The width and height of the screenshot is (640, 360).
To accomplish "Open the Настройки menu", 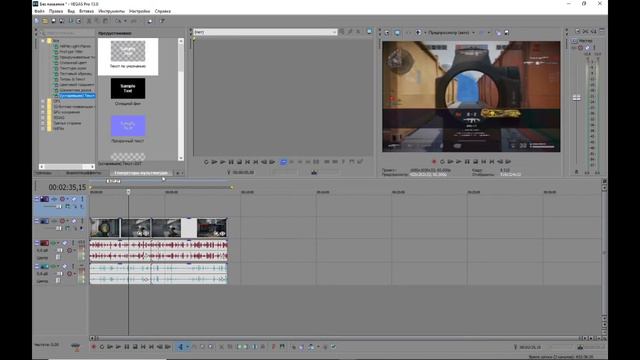I will coord(139,11).
